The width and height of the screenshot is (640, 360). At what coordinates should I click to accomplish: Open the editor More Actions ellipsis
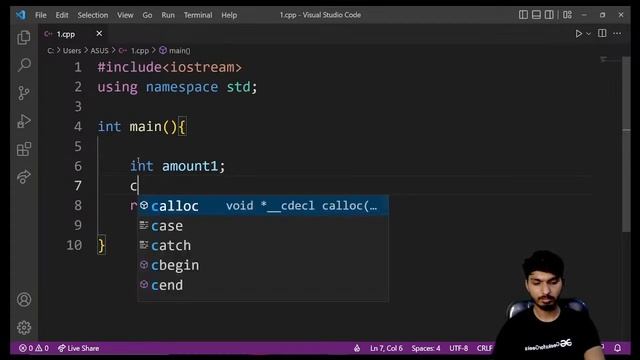point(617,33)
